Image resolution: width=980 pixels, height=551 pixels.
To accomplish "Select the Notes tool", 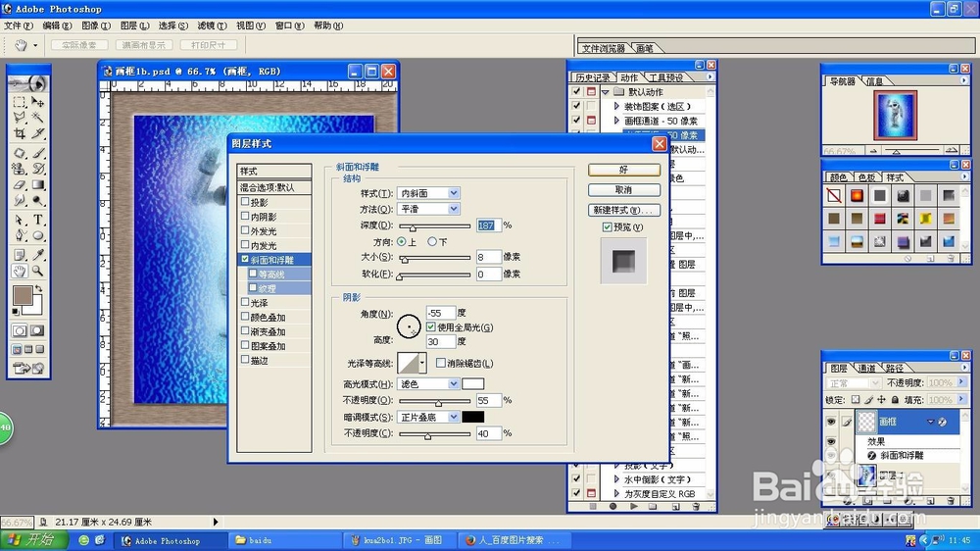I will [20, 255].
